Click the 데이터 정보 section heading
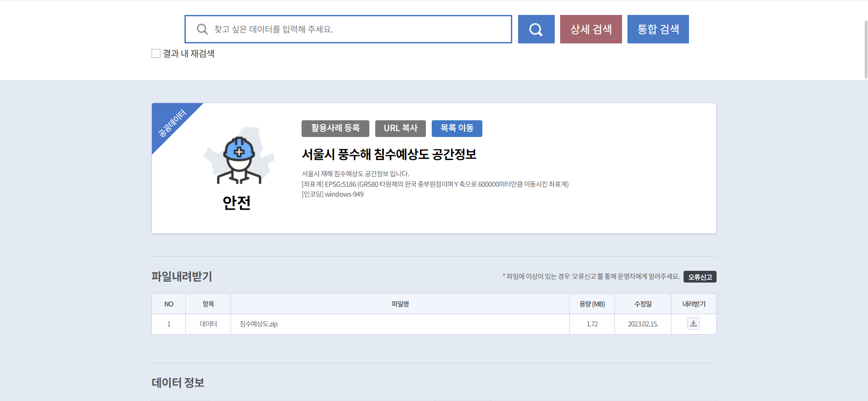This screenshot has width=868, height=401. [178, 382]
